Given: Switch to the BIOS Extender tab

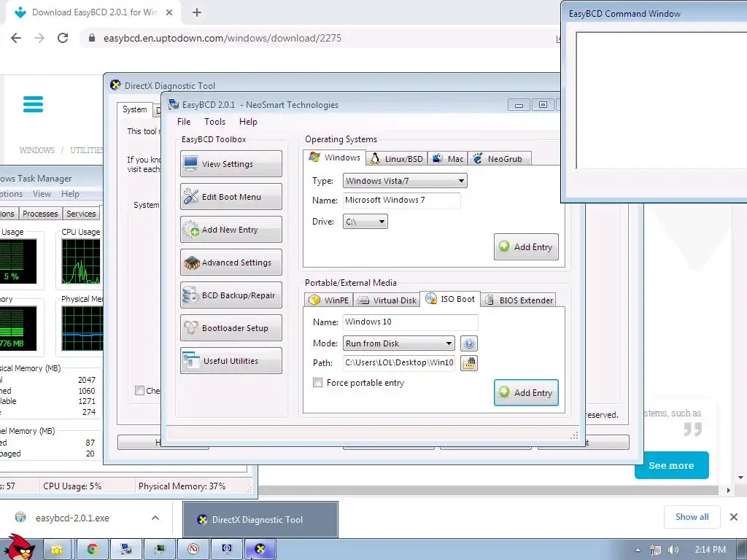Looking at the screenshot, I should click(x=519, y=300).
